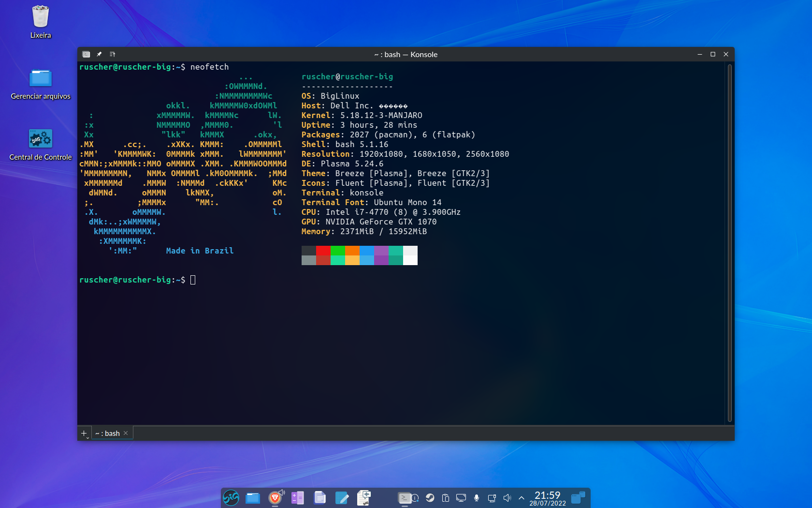Open display configuration tray icon
812x508 pixels.
click(x=461, y=498)
